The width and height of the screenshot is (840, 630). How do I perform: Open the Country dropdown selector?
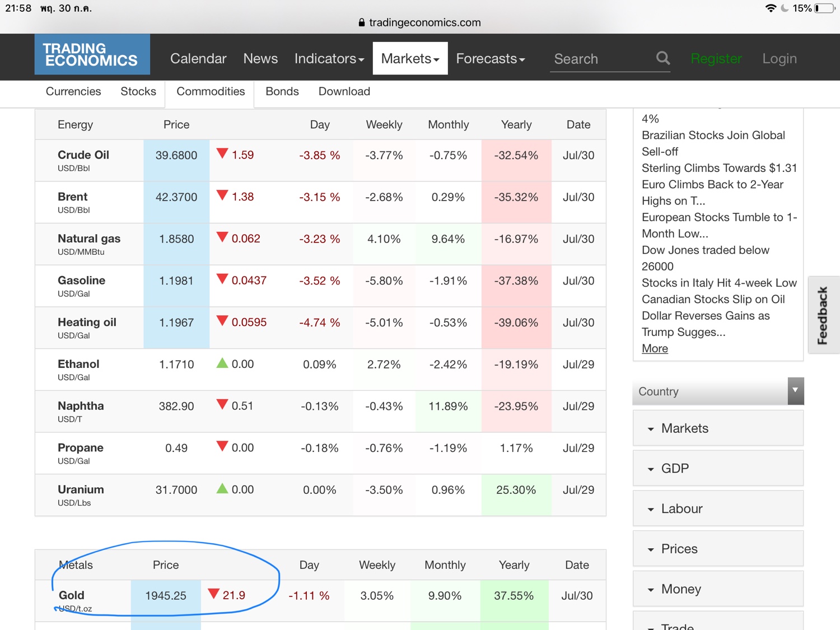pos(718,391)
